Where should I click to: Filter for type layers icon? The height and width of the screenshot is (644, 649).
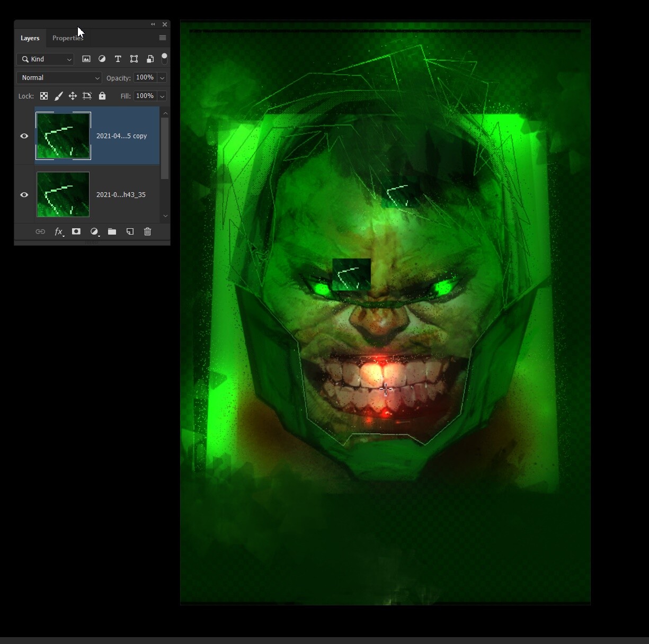pyautogui.click(x=118, y=59)
